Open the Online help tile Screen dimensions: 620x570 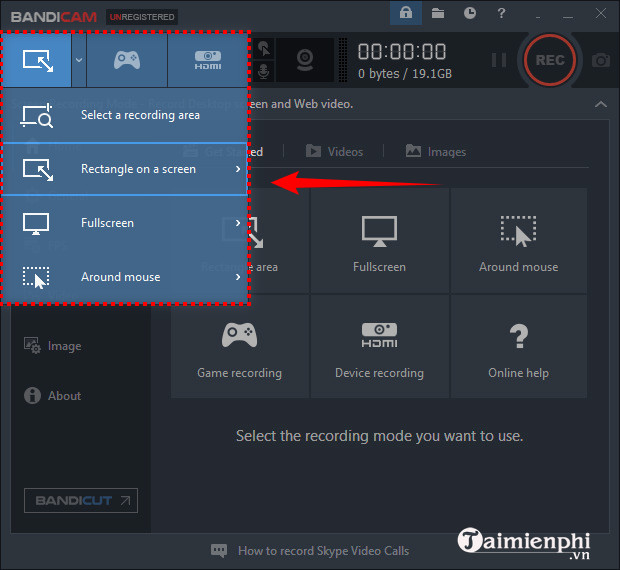[519, 346]
